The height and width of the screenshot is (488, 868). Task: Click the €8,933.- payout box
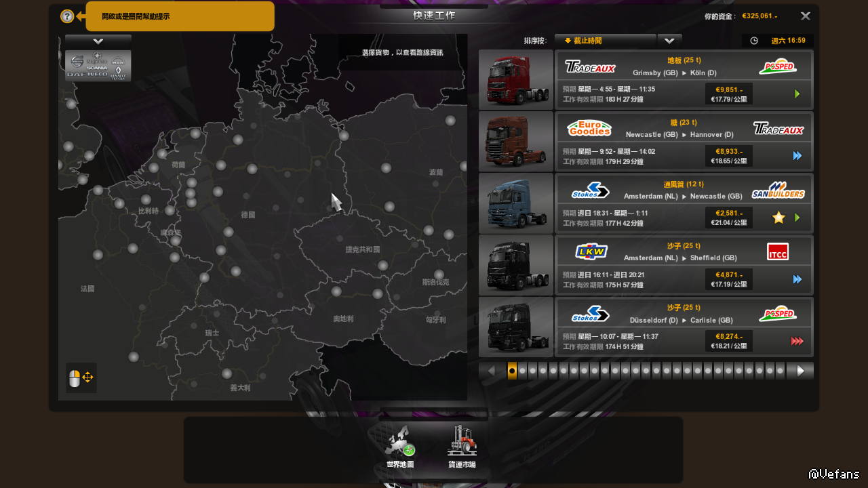click(x=729, y=156)
